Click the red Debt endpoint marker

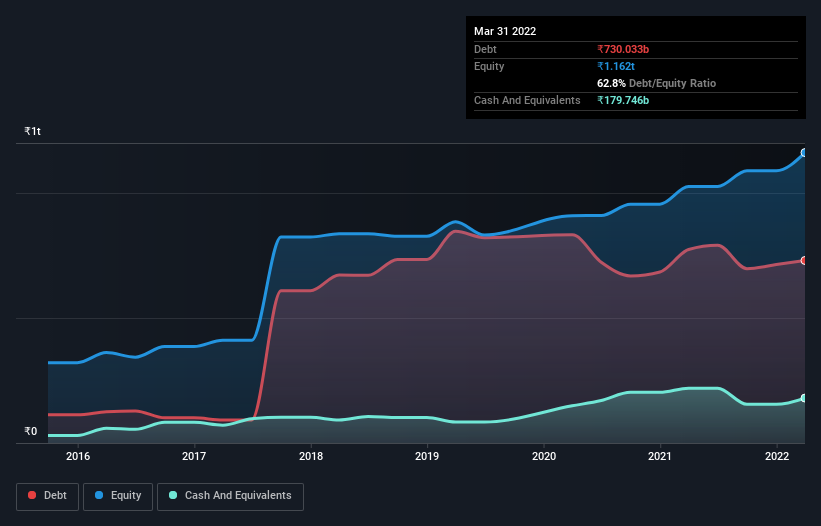804,261
